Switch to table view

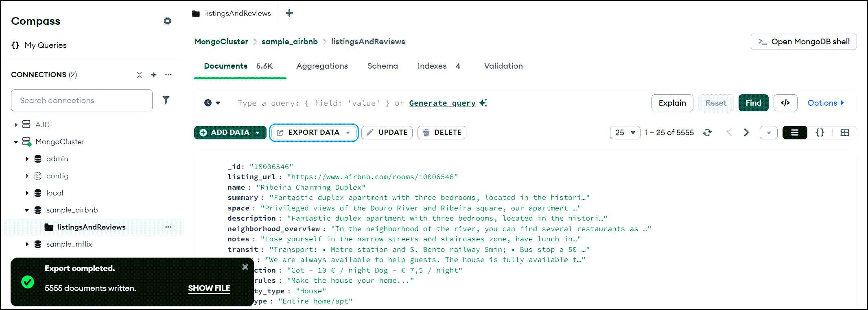(845, 132)
